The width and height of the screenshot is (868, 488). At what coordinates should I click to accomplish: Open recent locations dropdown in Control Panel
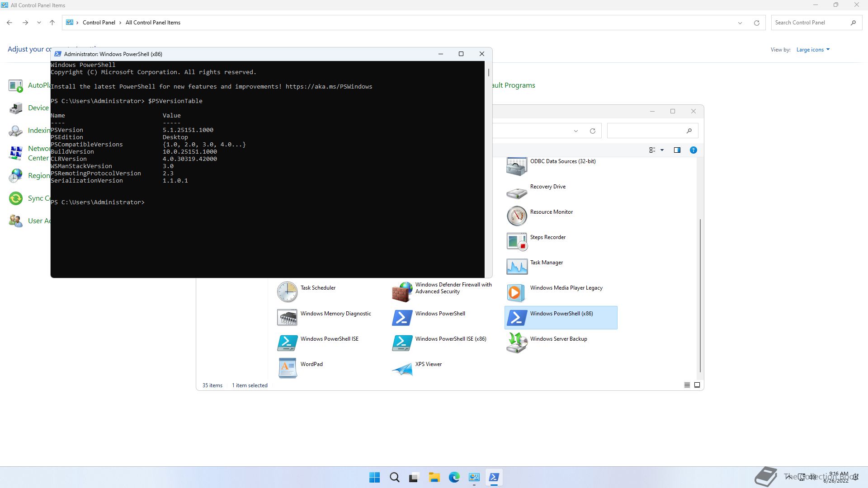click(39, 23)
